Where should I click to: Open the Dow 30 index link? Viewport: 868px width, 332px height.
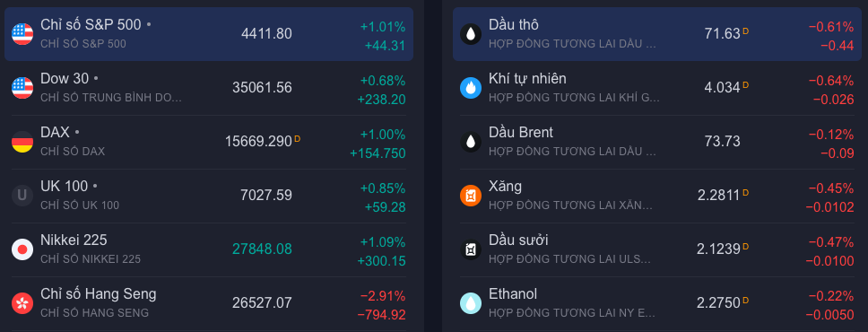[65, 79]
